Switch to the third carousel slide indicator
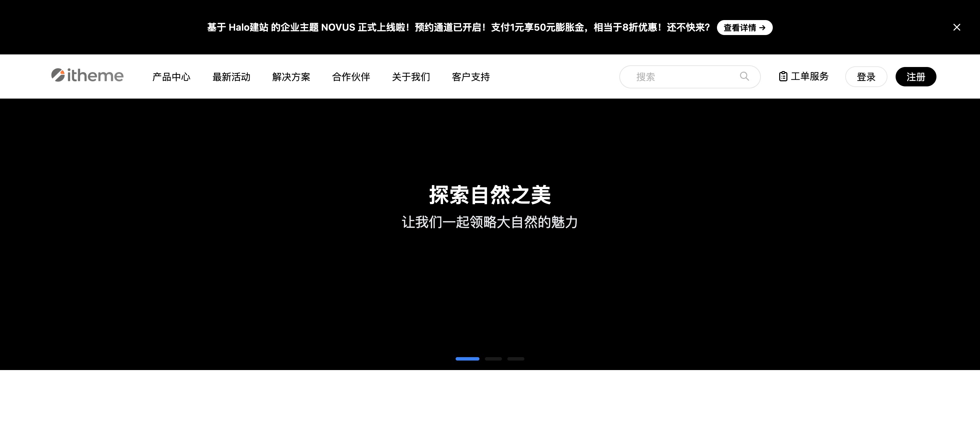This screenshot has width=980, height=434. pos(516,359)
